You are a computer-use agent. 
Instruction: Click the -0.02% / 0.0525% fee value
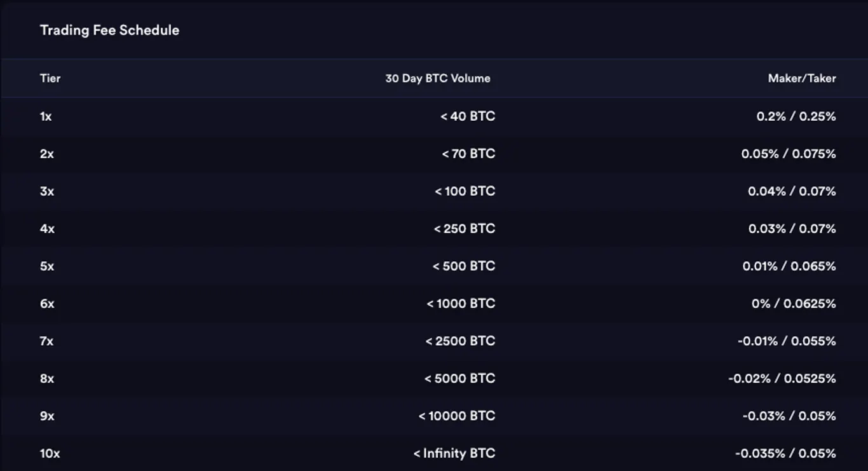pos(782,379)
